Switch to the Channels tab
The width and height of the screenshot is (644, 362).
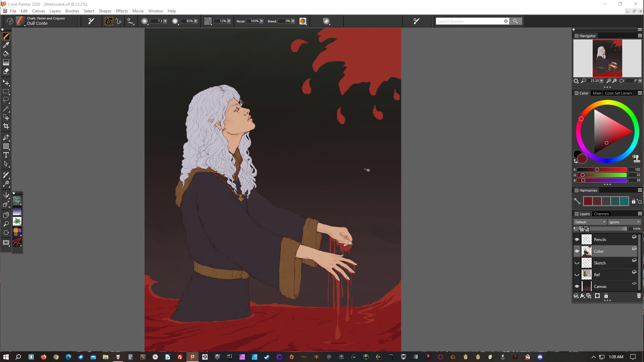[601, 214]
